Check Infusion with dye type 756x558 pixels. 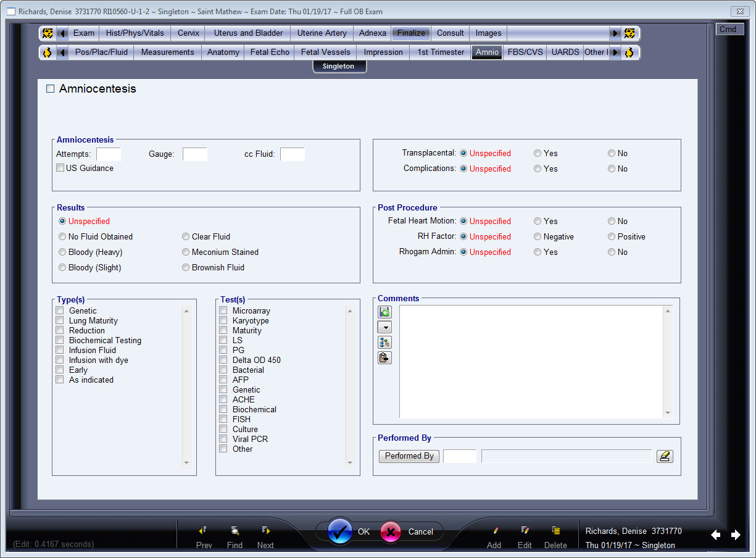[60, 360]
